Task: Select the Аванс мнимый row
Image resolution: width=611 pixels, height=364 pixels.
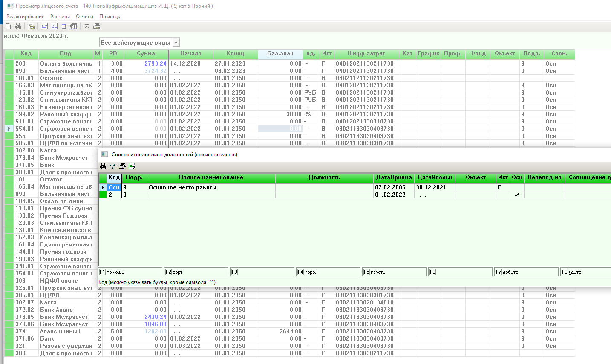Action: click(290, 332)
